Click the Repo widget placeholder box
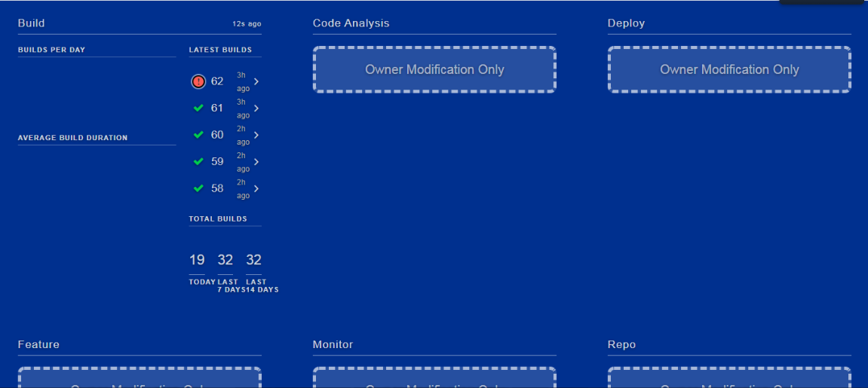 coord(729,378)
